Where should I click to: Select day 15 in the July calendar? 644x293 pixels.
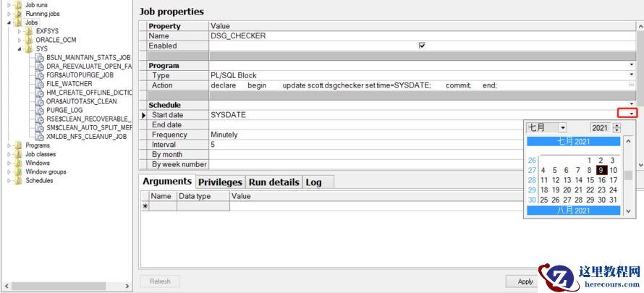(590, 179)
